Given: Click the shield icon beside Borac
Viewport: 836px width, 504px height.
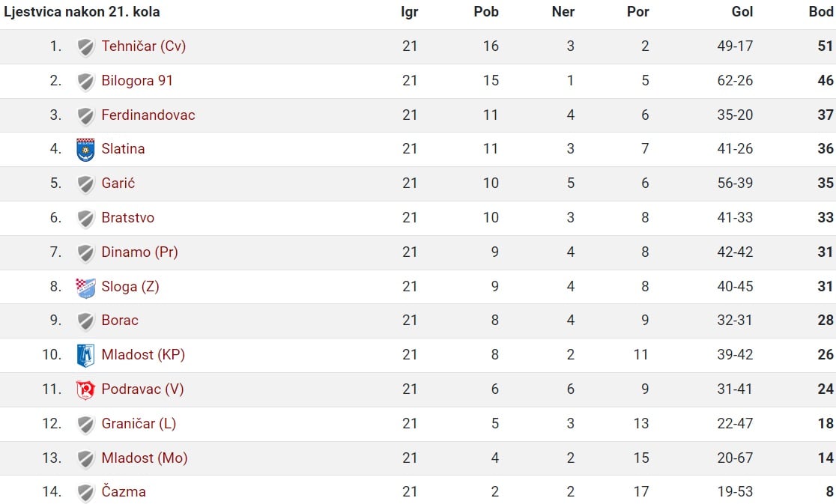Looking at the screenshot, I should click(85, 321).
